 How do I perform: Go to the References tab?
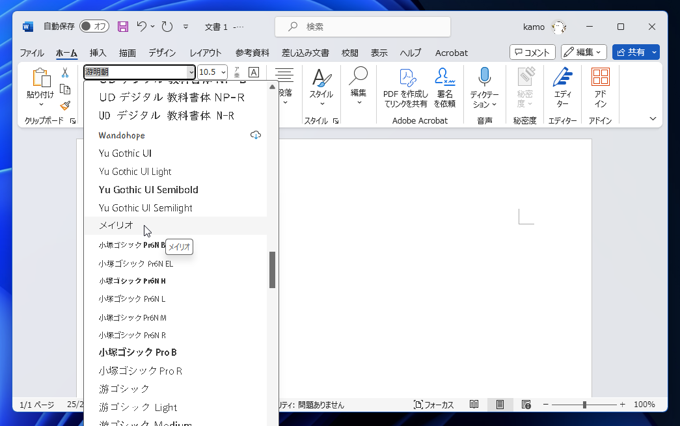252,53
